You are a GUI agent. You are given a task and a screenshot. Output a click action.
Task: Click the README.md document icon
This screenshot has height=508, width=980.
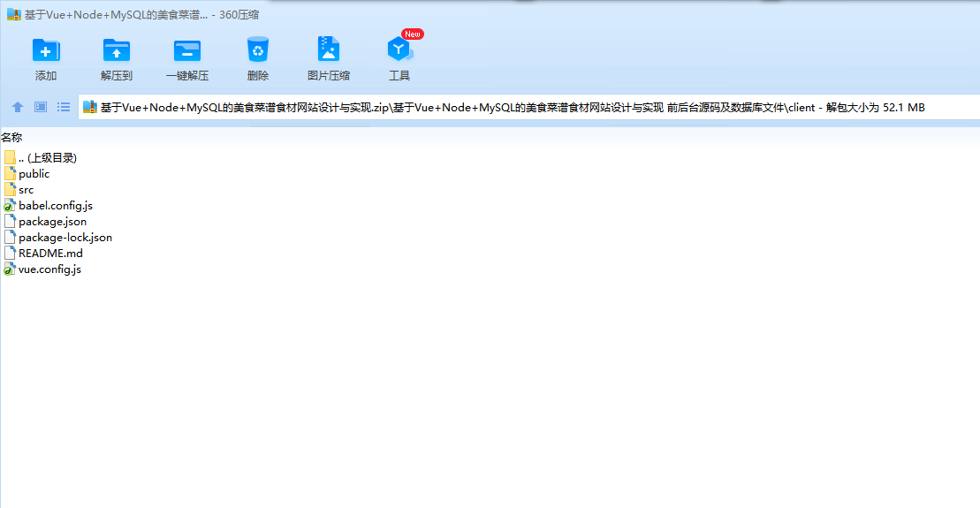coord(10,254)
